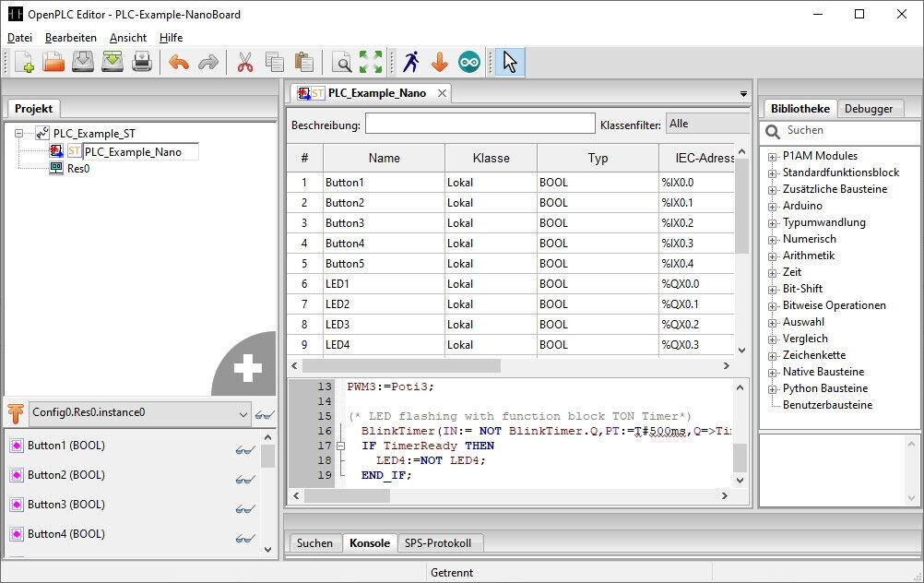The width and height of the screenshot is (924, 583).
Task: Expand P1AM Modules library node
Action: 772,157
